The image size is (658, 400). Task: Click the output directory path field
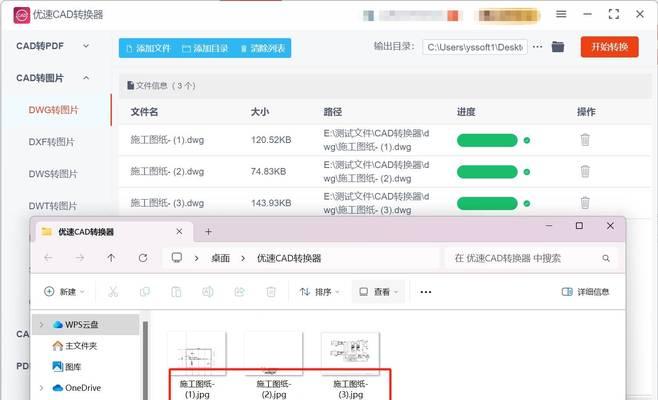(475, 47)
